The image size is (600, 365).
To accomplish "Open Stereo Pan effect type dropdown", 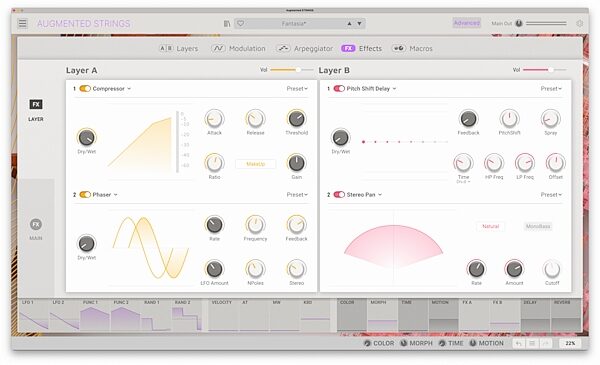I will click(x=364, y=195).
